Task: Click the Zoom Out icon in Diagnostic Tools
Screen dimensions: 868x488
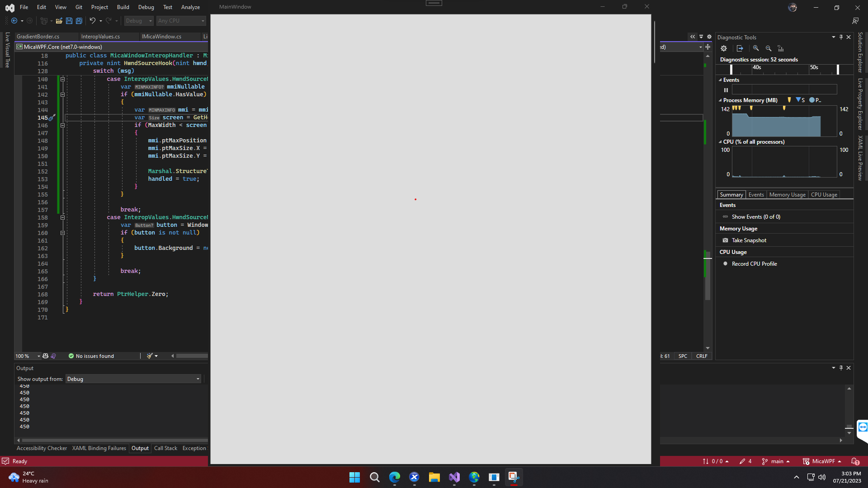Action: [x=769, y=48]
